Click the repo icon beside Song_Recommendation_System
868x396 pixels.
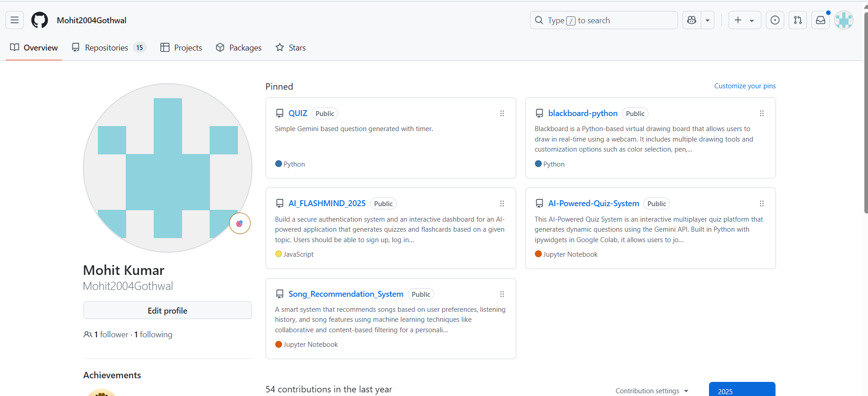[x=280, y=294]
